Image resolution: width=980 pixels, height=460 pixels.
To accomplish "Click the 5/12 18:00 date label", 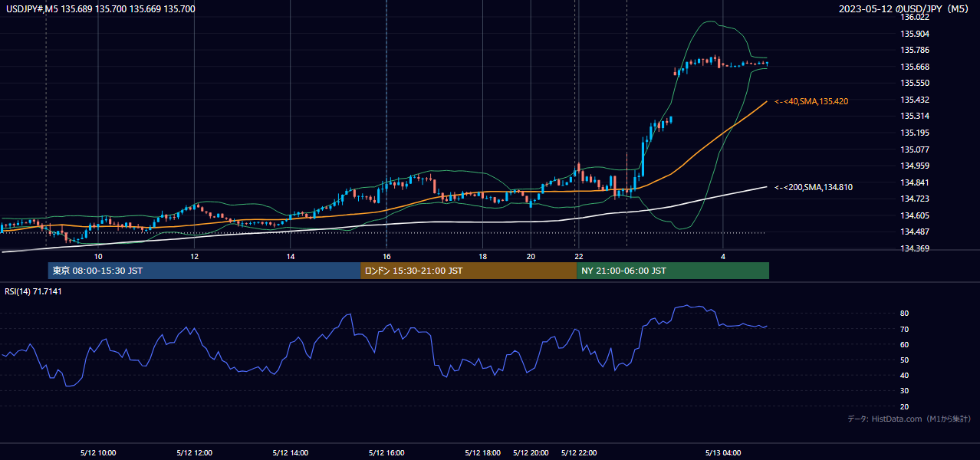I will tap(482, 453).
